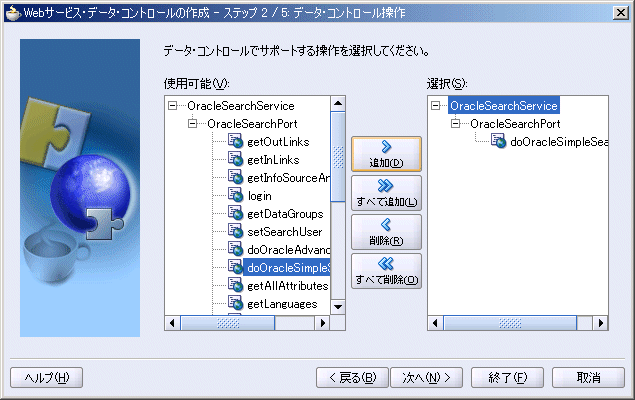
Task: Select getInLinks in the available tree
Action: 273,160
